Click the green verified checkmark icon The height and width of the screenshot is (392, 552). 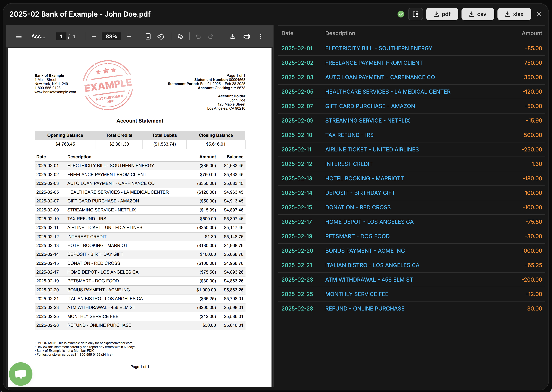(x=401, y=14)
